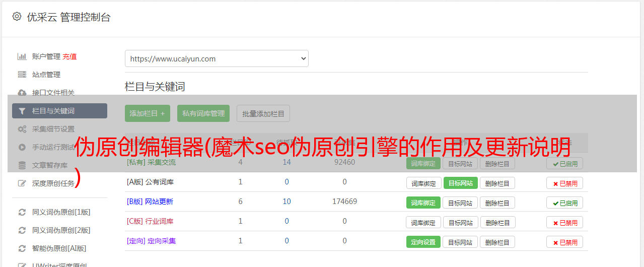This screenshot has height=267, width=644.
Task: Click 目标网站 in 定向采集 row
Action: click(x=460, y=242)
